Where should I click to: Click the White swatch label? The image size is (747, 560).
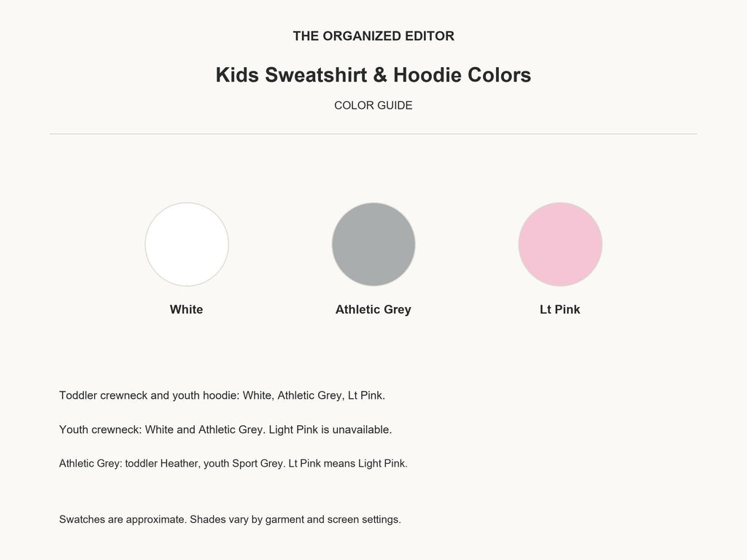tap(186, 309)
